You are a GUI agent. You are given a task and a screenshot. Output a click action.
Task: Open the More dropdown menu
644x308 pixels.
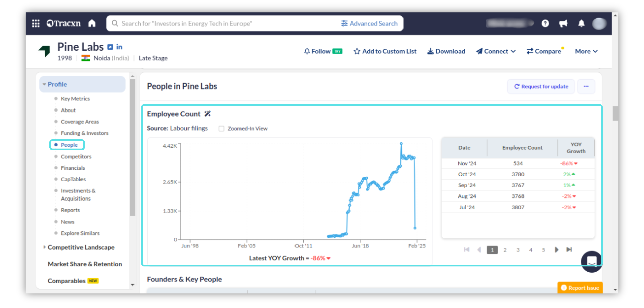pyautogui.click(x=586, y=51)
